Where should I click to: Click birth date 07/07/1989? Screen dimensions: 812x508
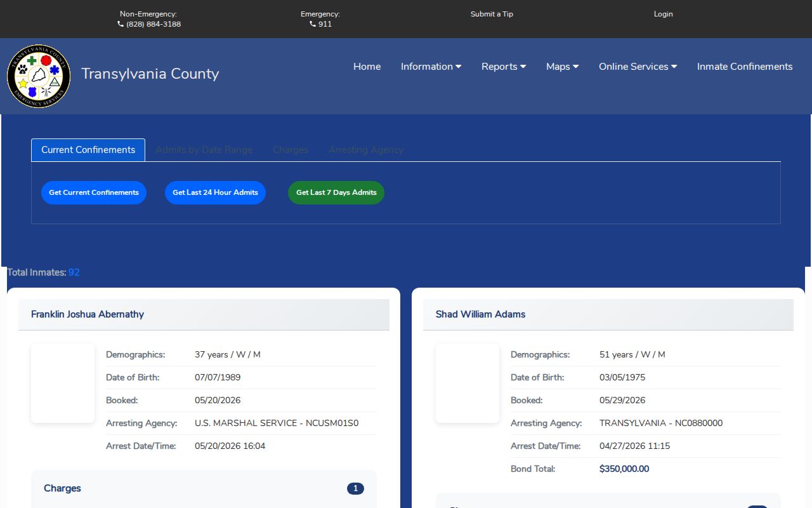coord(218,378)
